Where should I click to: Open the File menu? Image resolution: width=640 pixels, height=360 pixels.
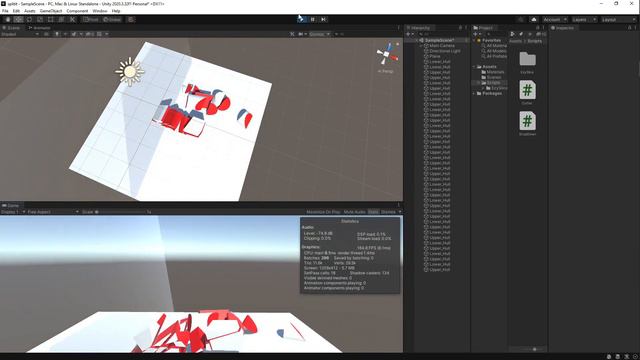[5, 11]
